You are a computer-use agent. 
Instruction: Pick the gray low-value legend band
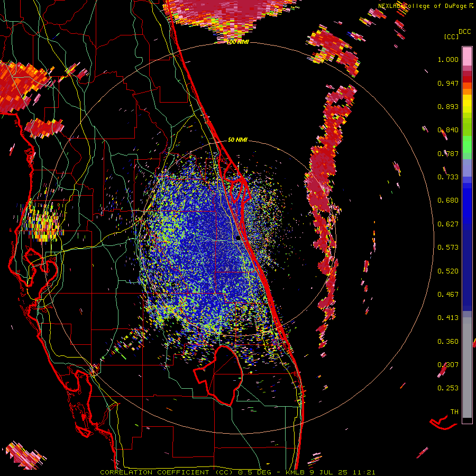tap(467, 368)
